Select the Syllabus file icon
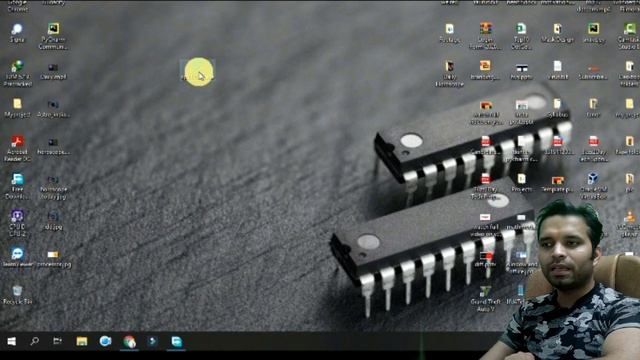This screenshot has height=360, width=640. point(557,108)
